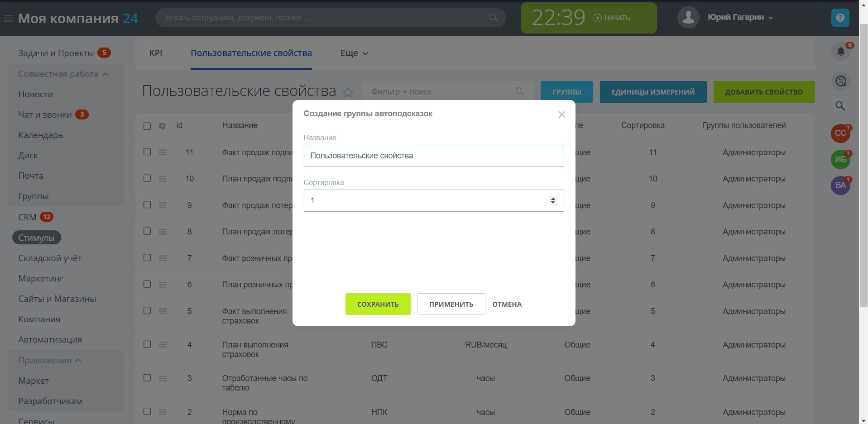Screen dimensions: 868x424
Task: Open the notifications bell icon
Action: pos(840,52)
